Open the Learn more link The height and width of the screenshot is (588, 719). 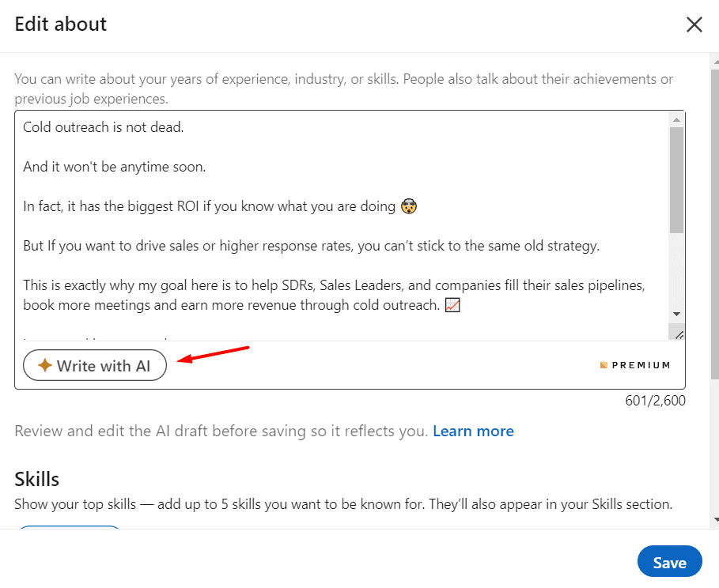(473, 431)
